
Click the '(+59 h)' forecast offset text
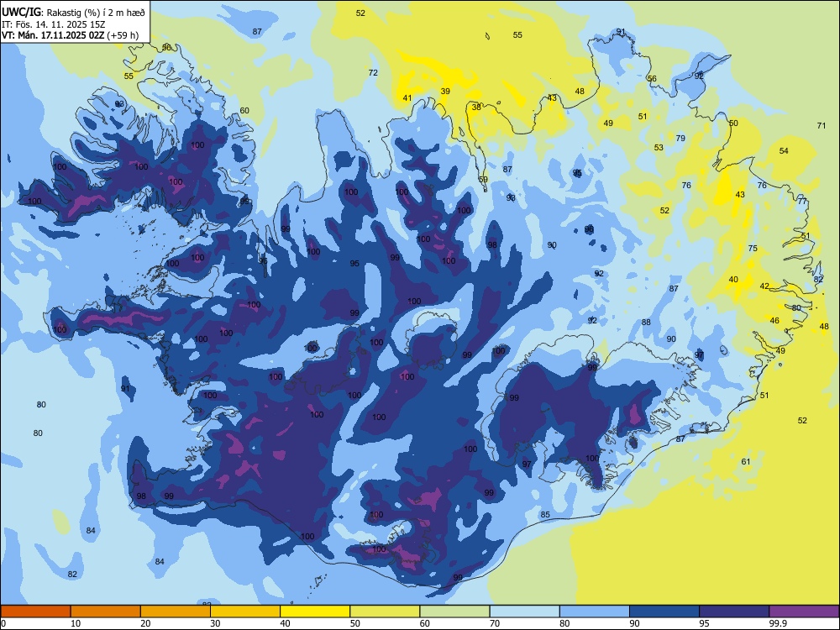123,35
